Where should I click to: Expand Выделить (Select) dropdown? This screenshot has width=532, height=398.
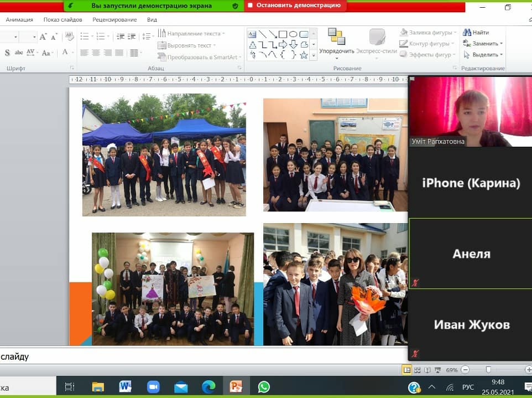coord(501,55)
